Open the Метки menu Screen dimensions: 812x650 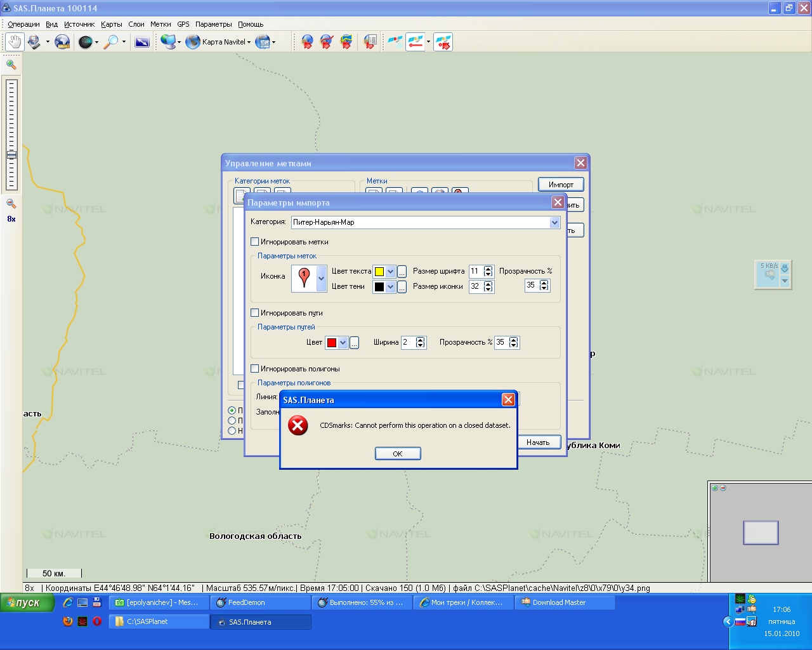click(160, 24)
